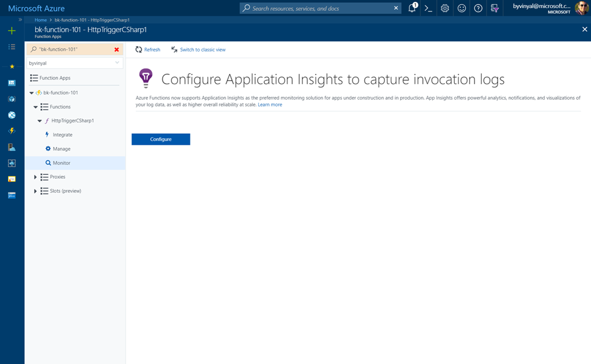Click the Favorites star in sidebar

12,66
